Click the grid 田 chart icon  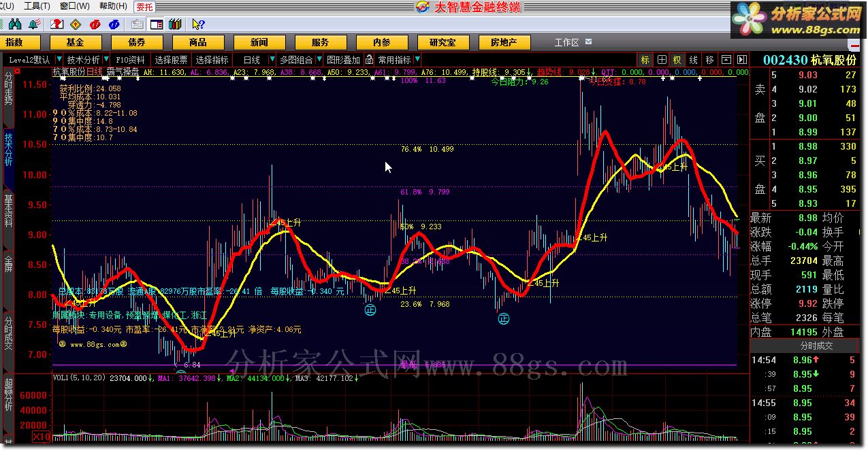point(662,60)
